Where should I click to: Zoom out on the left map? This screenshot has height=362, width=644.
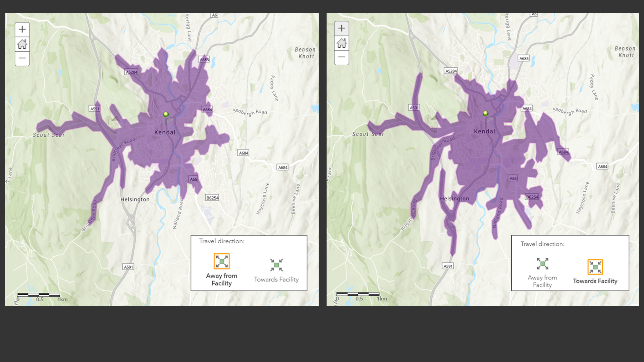pyautogui.click(x=22, y=58)
